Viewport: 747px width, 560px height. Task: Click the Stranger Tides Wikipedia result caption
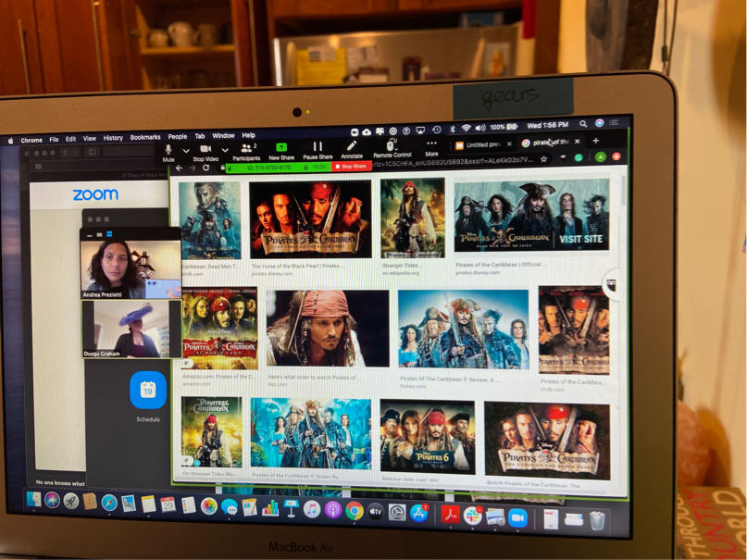click(400, 269)
